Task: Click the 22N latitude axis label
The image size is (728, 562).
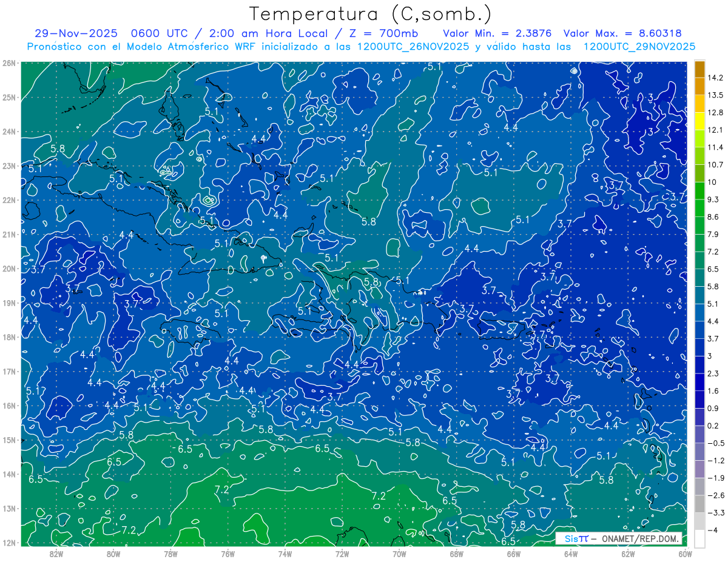Action: tap(9, 200)
